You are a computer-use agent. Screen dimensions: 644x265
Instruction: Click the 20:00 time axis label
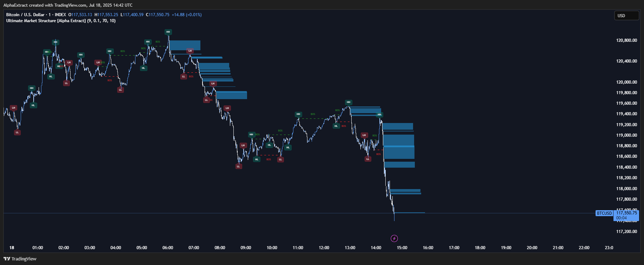click(532, 248)
